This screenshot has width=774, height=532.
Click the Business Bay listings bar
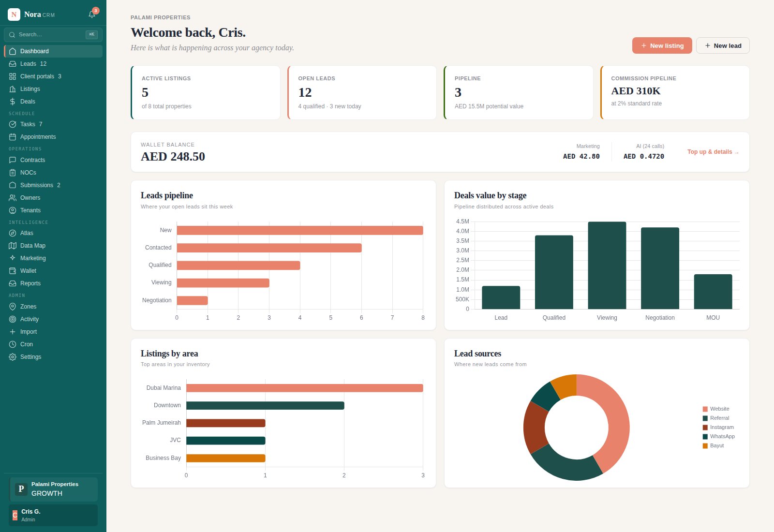226,458
